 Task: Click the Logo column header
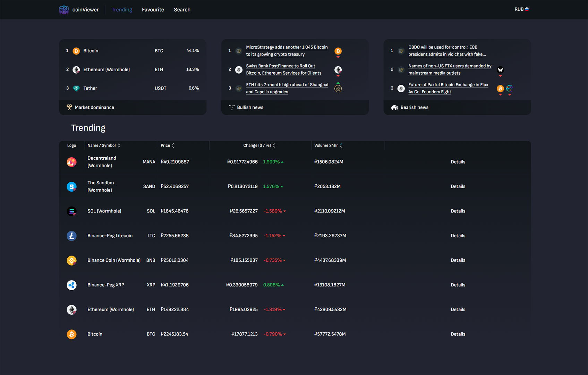[72, 145]
